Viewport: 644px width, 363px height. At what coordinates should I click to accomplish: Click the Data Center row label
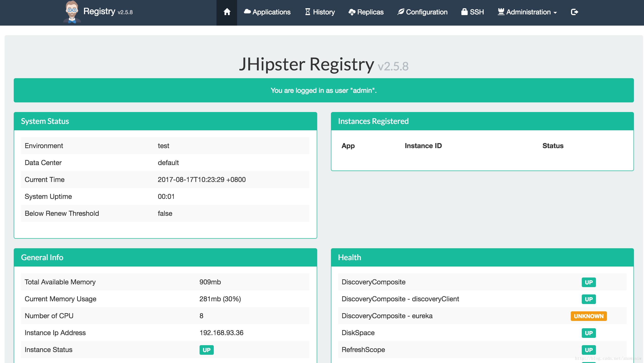[x=43, y=163]
